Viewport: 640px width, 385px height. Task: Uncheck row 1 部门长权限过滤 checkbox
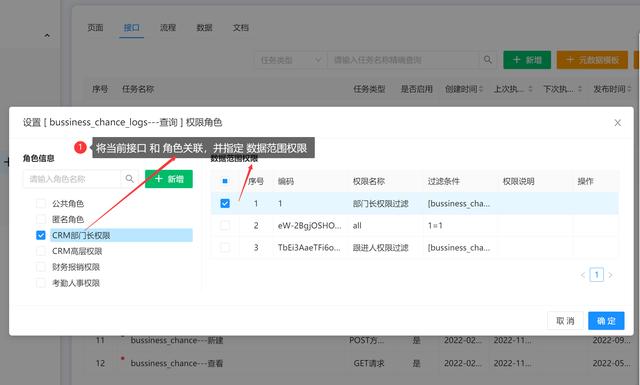[x=225, y=203]
